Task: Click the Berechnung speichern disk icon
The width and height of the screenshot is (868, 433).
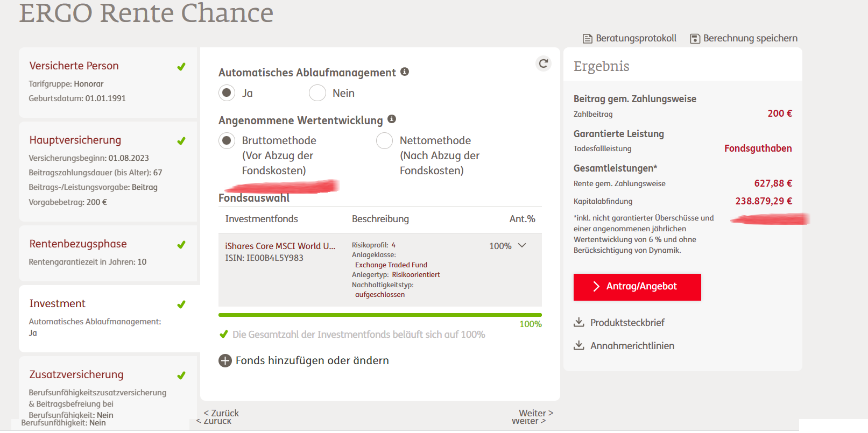Action: point(695,39)
